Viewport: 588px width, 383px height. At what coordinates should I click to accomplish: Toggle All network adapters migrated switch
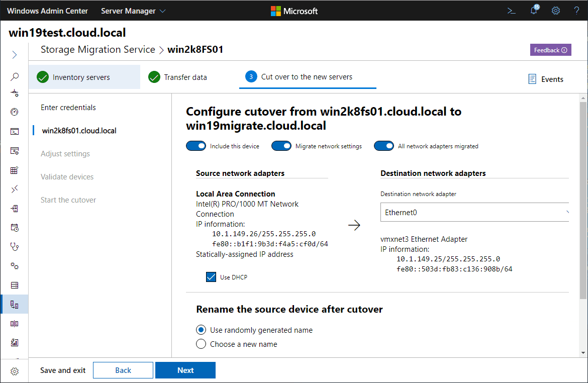[384, 146]
